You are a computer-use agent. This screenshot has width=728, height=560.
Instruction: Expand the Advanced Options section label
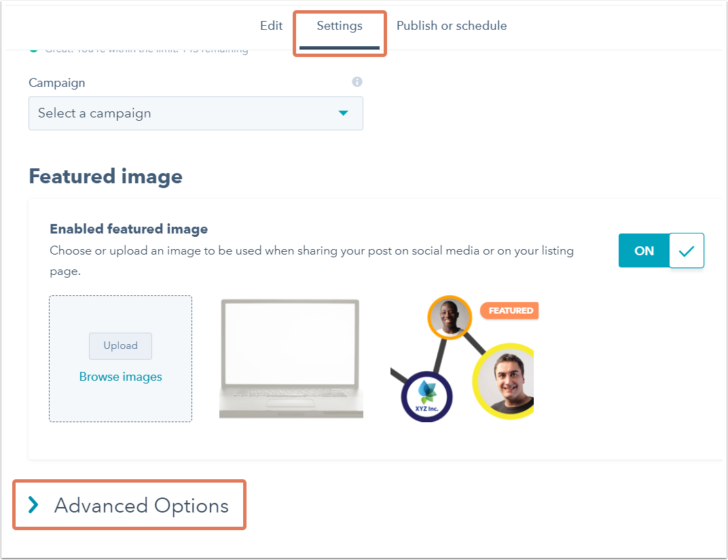click(x=141, y=506)
